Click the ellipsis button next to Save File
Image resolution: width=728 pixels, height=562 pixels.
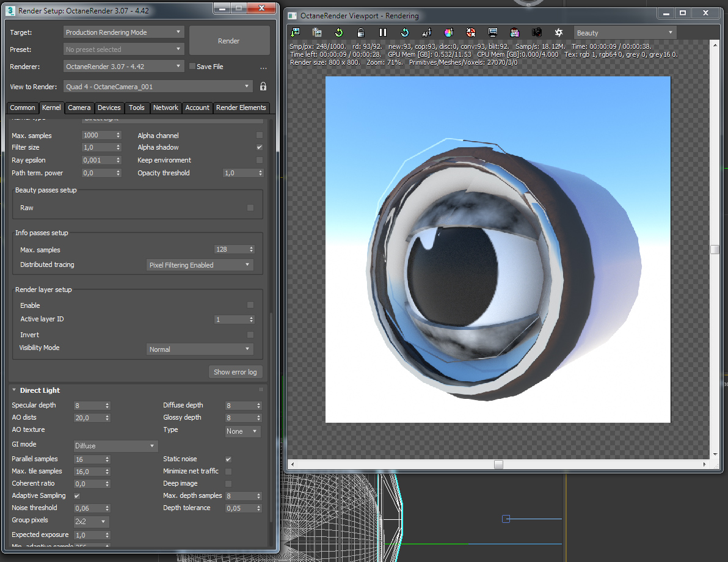click(x=263, y=67)
